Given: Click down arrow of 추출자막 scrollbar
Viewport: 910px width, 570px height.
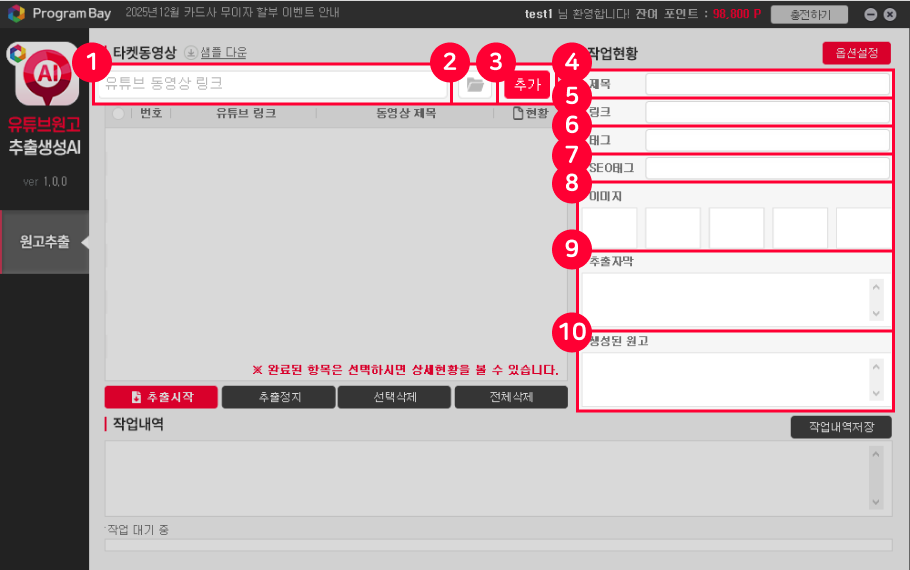Looking at the screenshot, I should pyautogui.click(x=877, y=314).
